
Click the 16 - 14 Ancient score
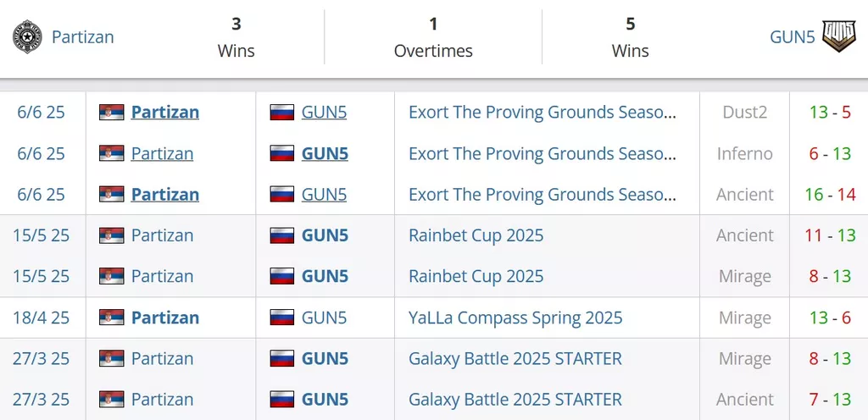(x=832, y=194)
